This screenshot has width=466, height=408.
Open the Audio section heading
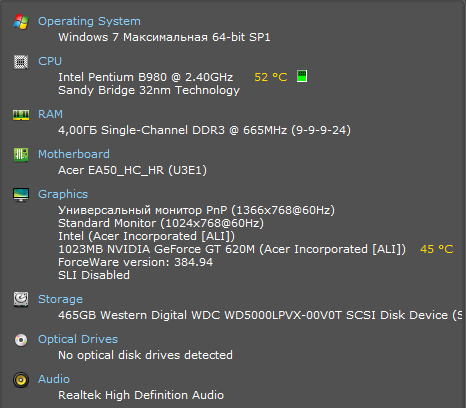54,379
